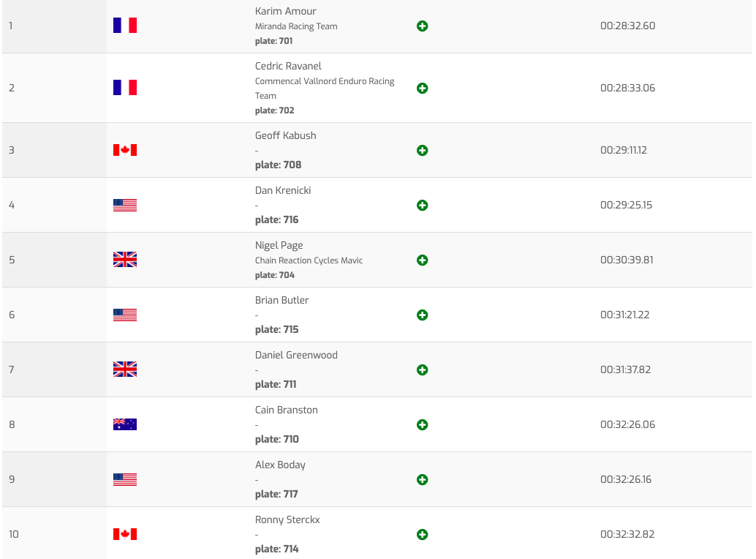
Task: Show Cain Branston's details via plus icon
Action: 422,425
